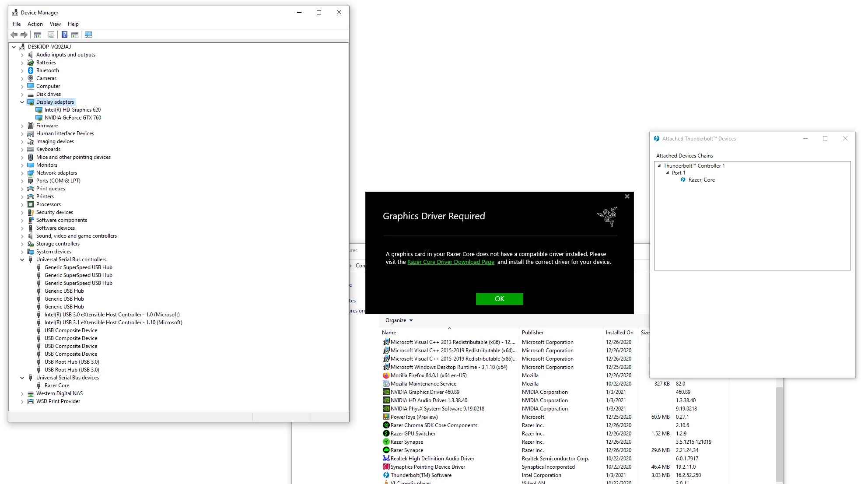Collapse Thunderbolt Controller 1 tree node
This screenshot has width=868, height=484.
659,166
